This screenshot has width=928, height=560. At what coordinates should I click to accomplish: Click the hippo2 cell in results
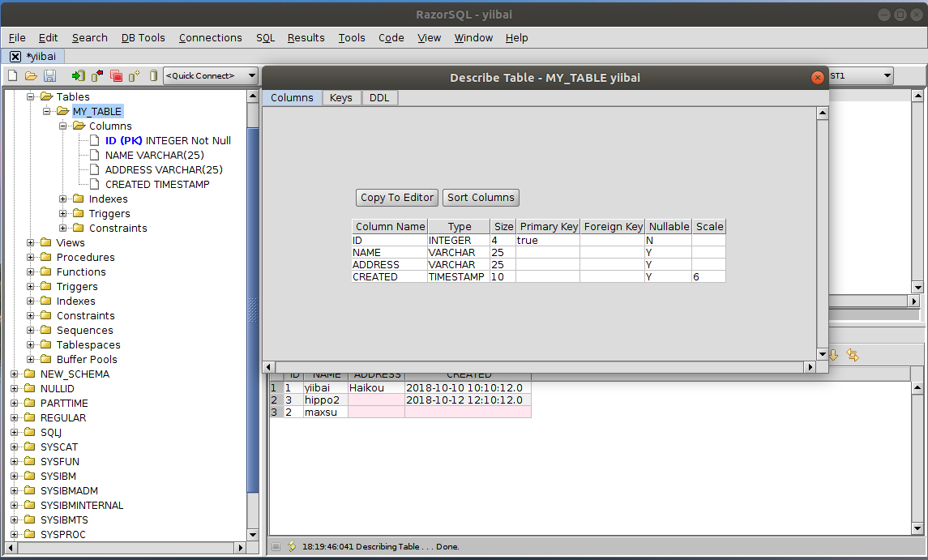tap(326, 400)
